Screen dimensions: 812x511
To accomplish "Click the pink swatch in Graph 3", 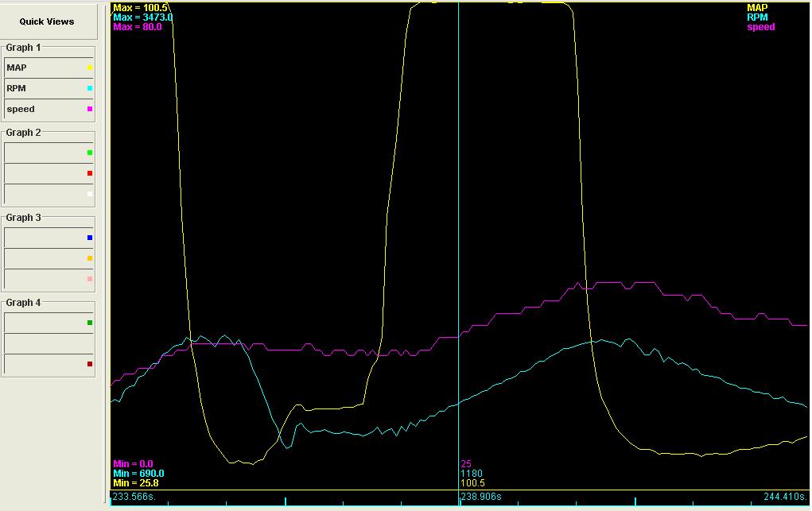I will (x=90, y=279).
